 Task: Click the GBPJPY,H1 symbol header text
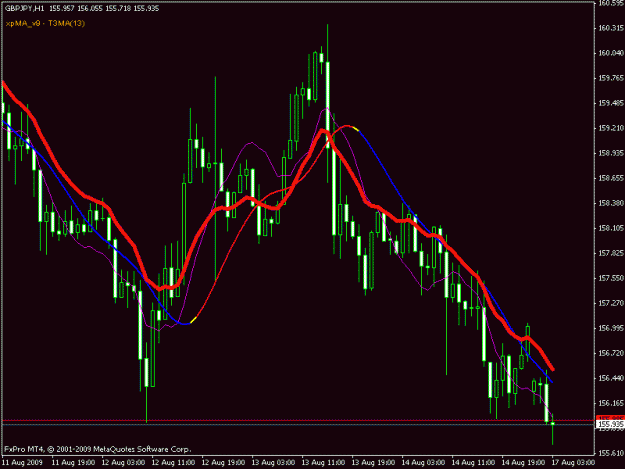[25, 8]
